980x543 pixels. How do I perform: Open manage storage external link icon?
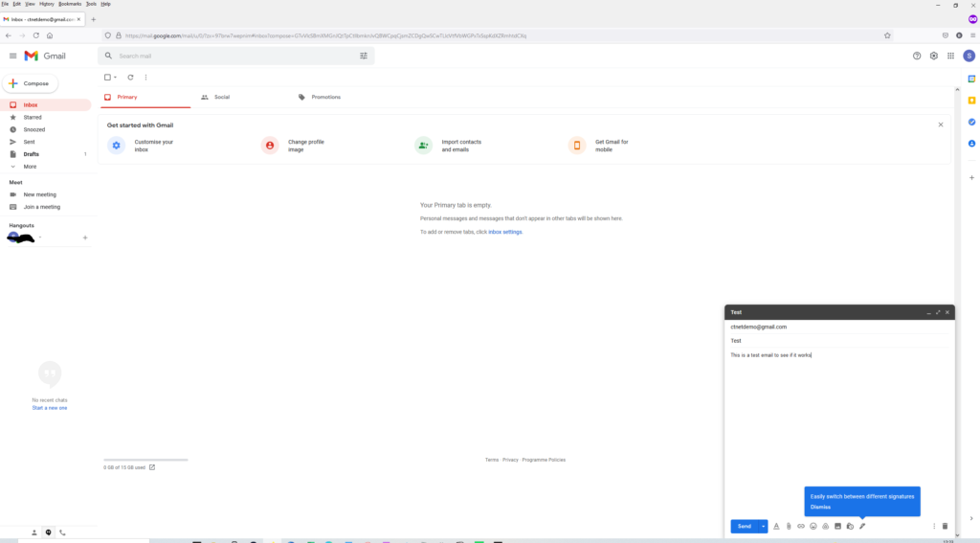[152, 467]
